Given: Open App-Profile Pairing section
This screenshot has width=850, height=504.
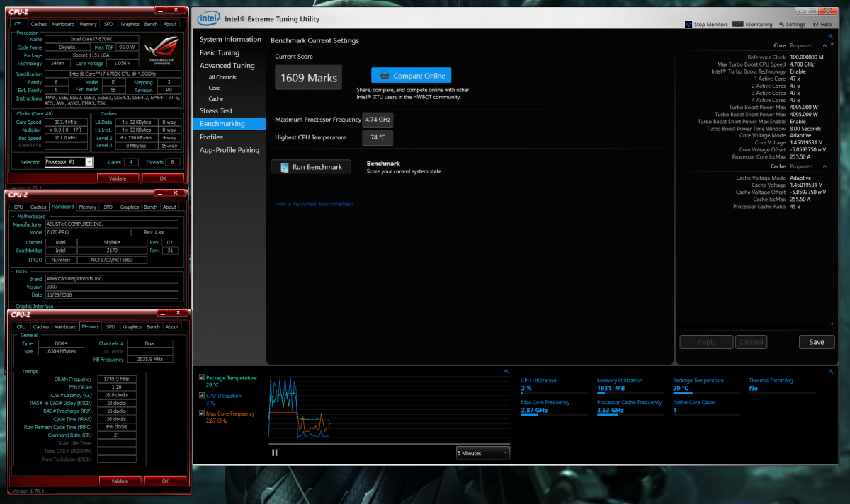Looking at the screenshot, I should pyautogui.click(x=229, y=150).
